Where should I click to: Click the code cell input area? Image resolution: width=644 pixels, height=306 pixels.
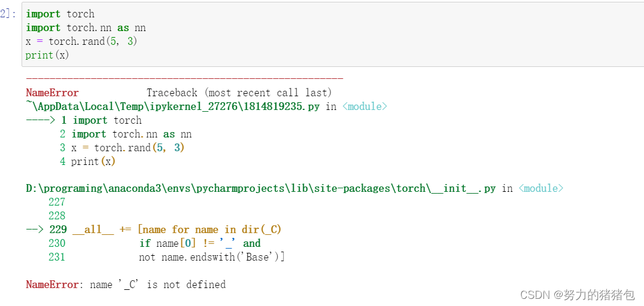click(333, 35)
